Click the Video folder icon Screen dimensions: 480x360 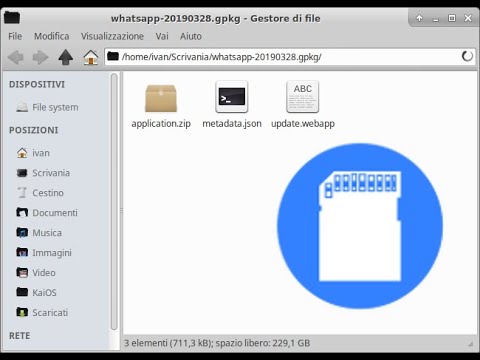coord(22,272)
